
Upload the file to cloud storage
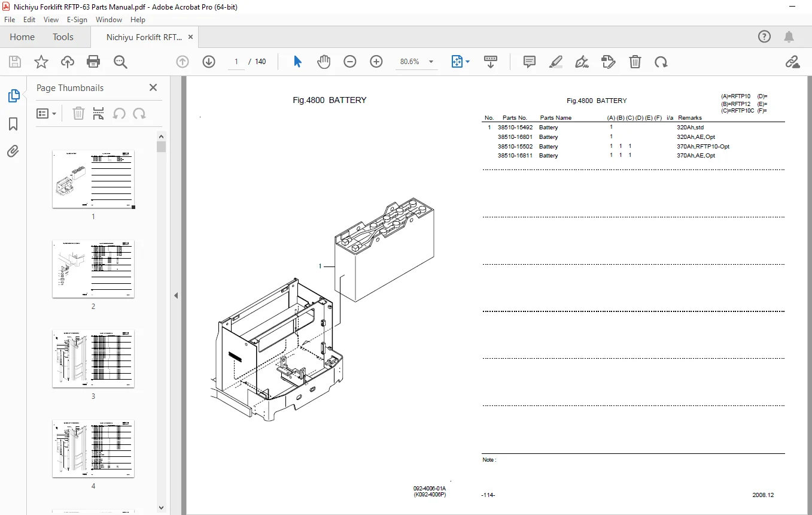[x=68, y=62]
